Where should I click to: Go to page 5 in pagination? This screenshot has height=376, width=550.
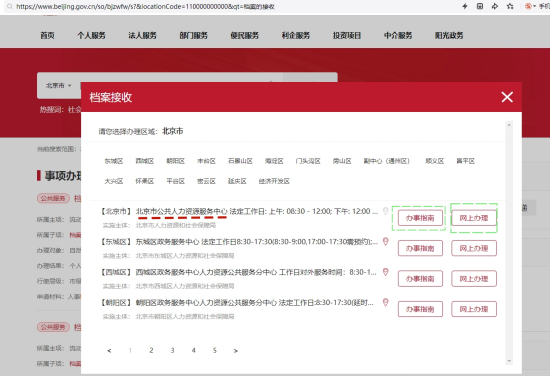(215, 350)
